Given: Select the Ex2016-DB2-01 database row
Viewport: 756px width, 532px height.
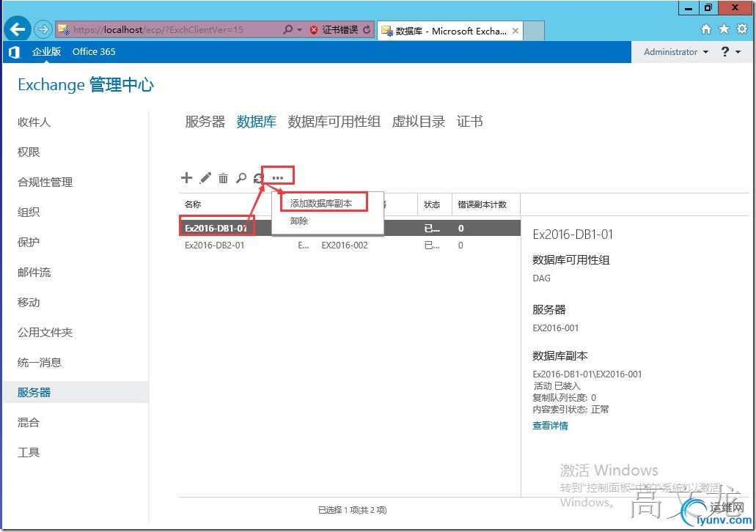Looking at the screenshot, I should [350, 245].
